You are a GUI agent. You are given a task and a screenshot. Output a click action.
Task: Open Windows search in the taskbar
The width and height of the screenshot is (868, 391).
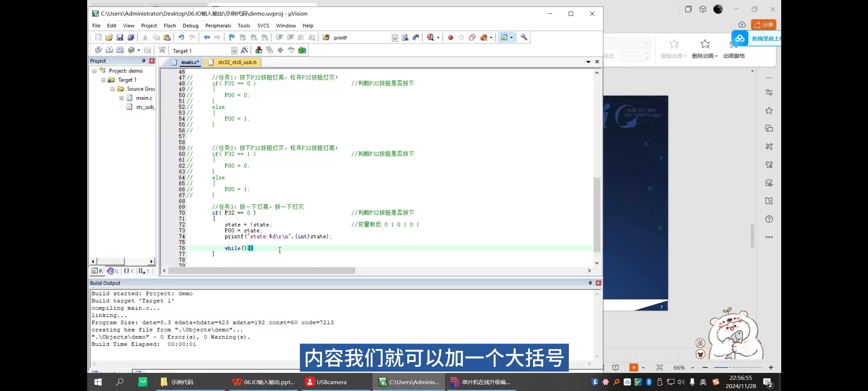coord(120,382)
